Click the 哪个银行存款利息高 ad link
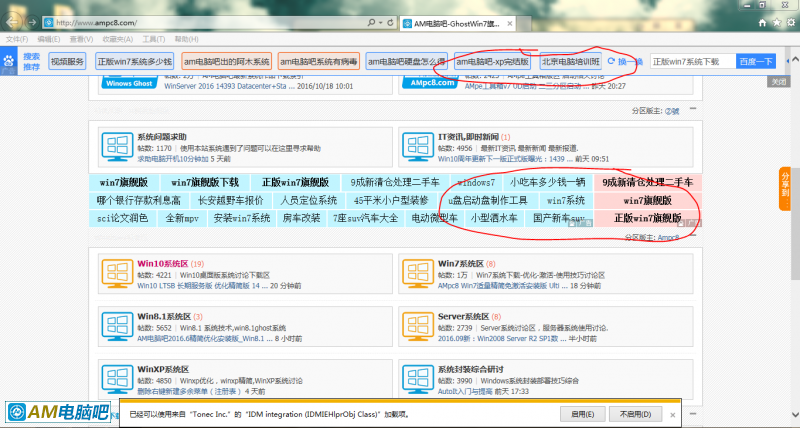 pos(139,200)
